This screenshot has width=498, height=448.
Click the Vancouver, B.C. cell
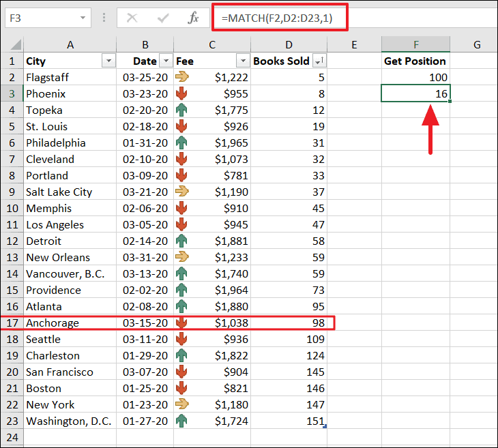pos(70,273)
